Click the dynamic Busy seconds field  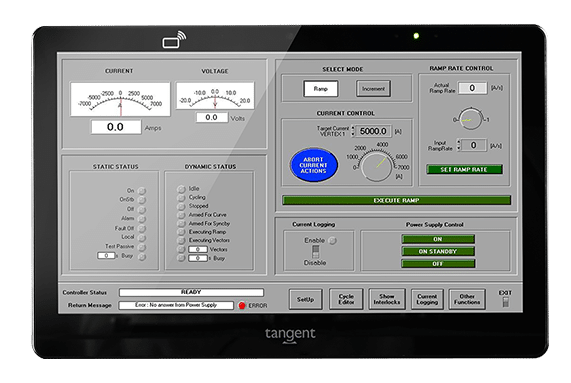tap(198, 258)
